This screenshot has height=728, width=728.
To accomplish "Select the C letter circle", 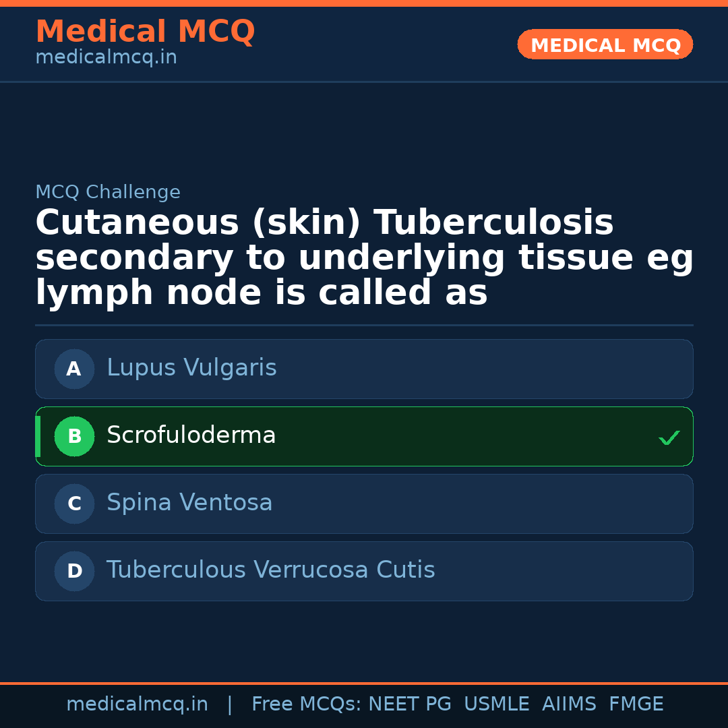I will tap(74, 504).
